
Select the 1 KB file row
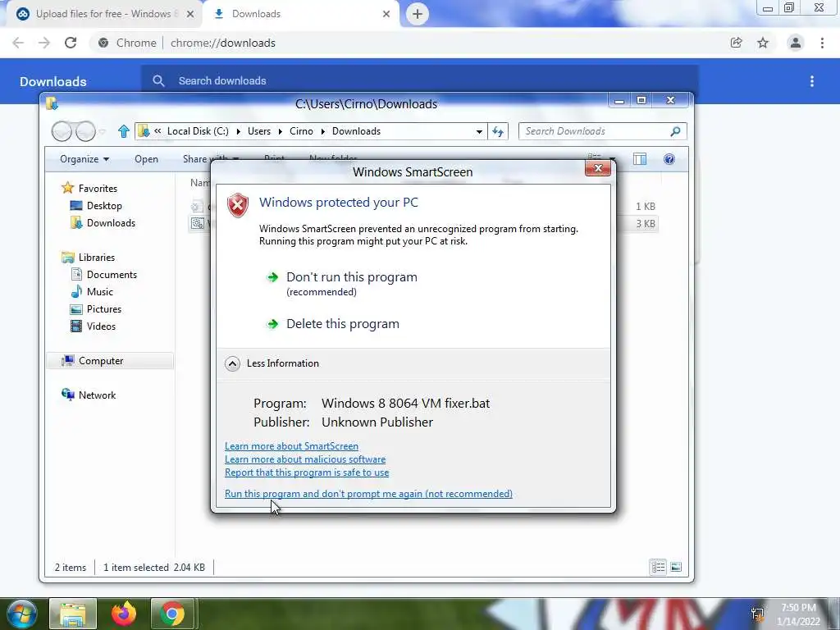click(423, 206)
